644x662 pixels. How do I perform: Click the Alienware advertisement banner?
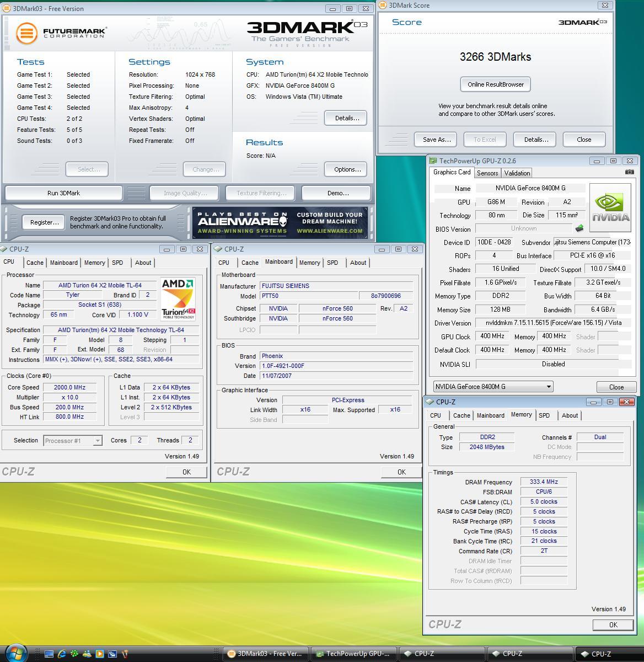click(280, 223)
